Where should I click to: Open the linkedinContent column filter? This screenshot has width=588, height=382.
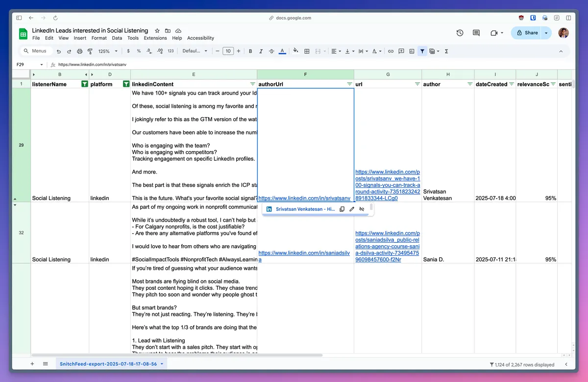point(253,84)
